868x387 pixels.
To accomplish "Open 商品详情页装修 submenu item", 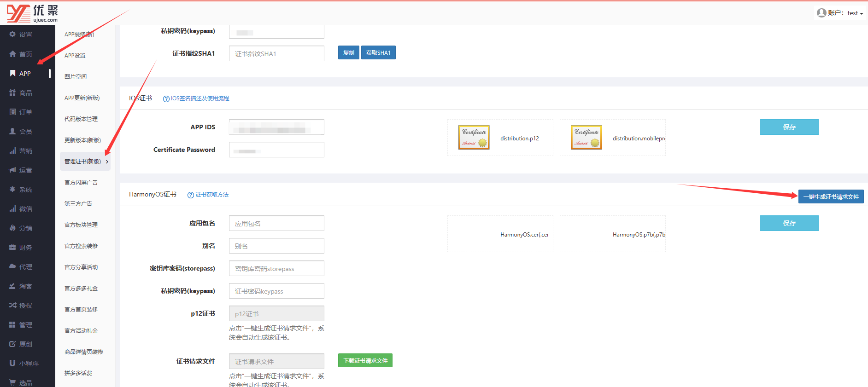I will tap(84, 352).
